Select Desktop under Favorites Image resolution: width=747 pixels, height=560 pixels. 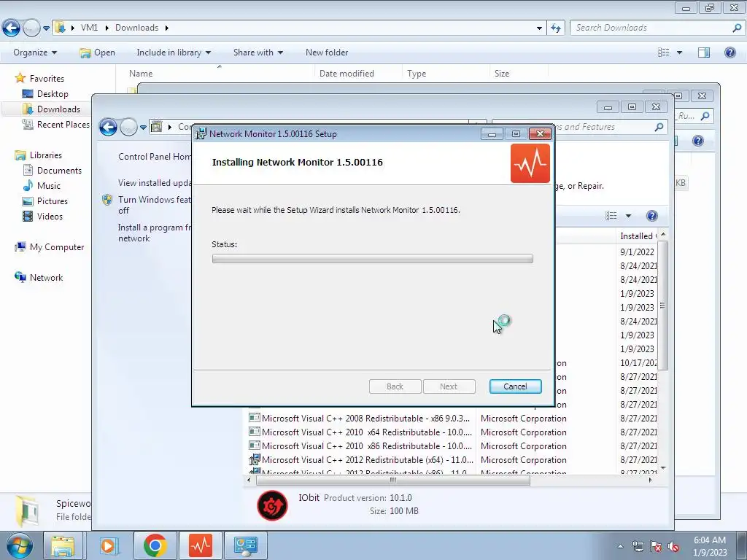pos(53,94)
